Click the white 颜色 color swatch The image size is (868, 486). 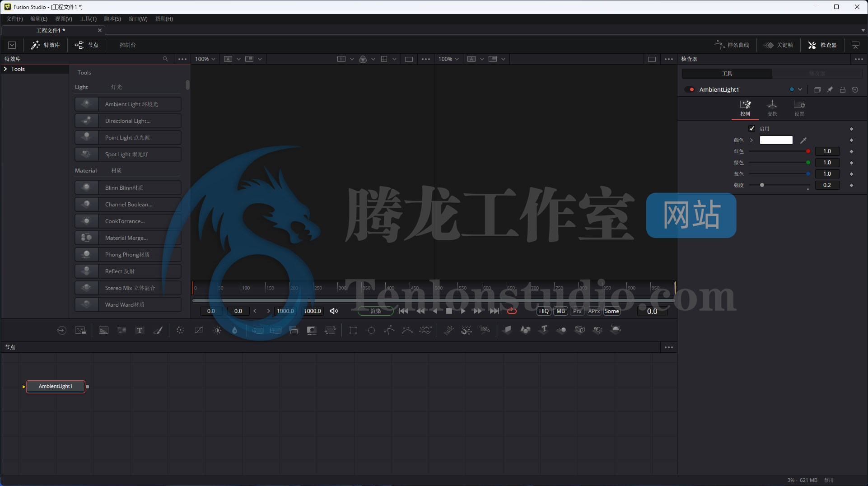[776, 140]
